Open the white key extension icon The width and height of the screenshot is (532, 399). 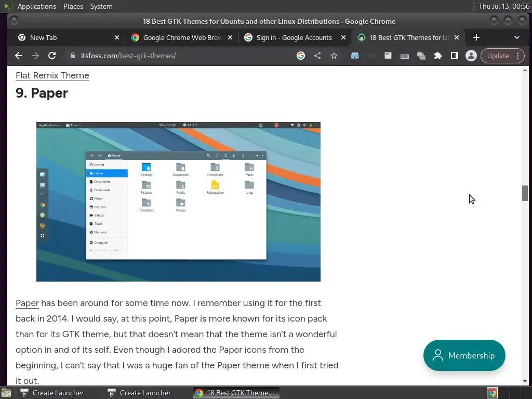(x=388, y=56)
